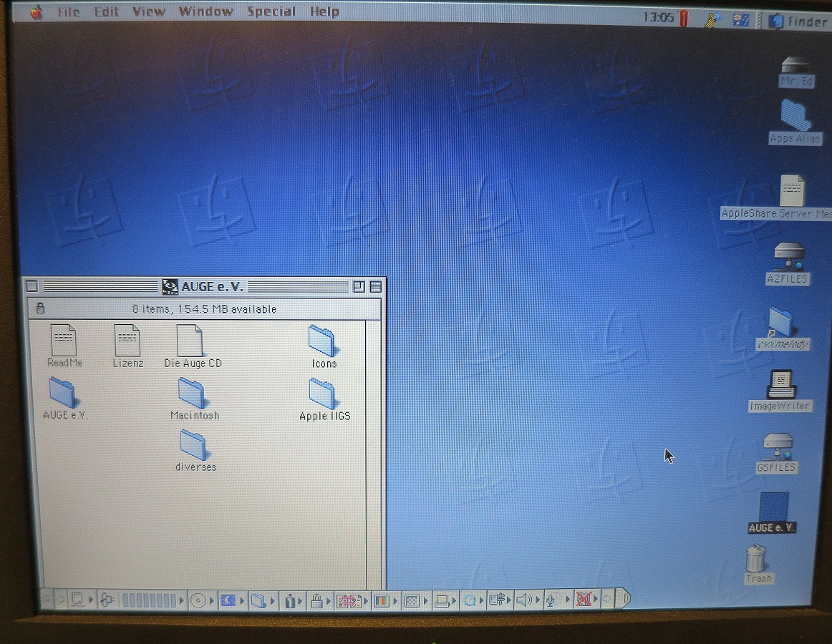
Task: Close the AUGE e. V. window
Action: point(32,286)
